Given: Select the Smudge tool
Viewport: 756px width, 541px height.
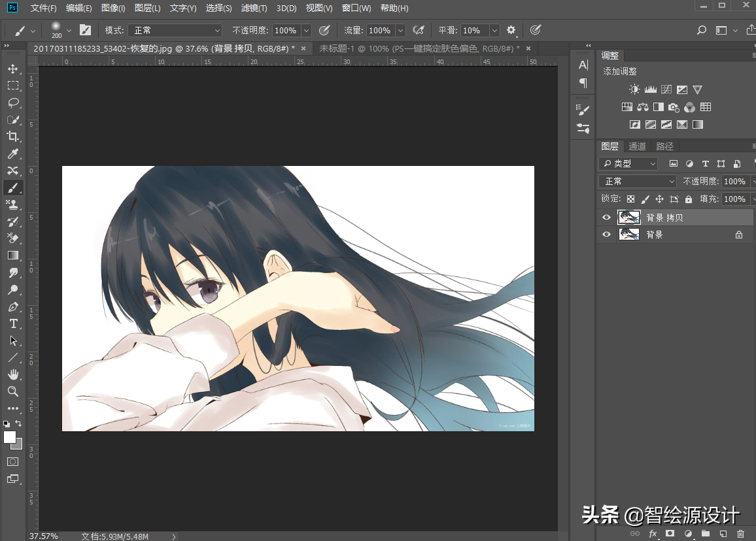Looking at the screenshot, I should point(13,272).
